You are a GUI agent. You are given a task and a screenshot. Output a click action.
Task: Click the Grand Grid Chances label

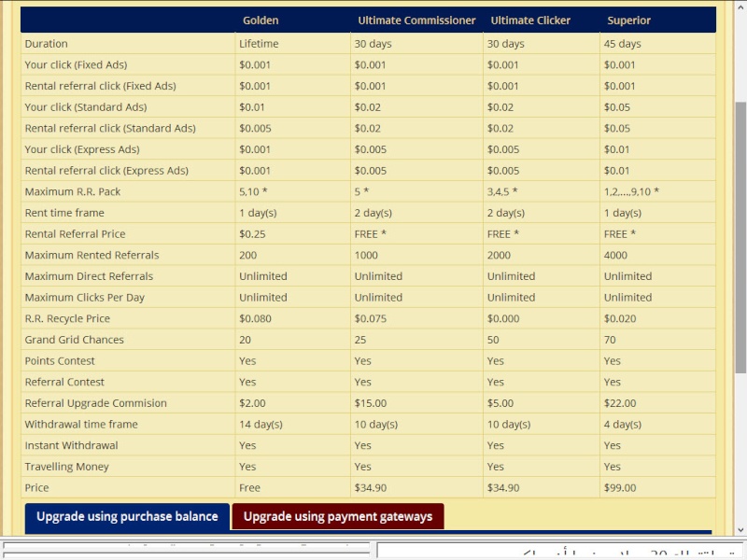point(74,340)
